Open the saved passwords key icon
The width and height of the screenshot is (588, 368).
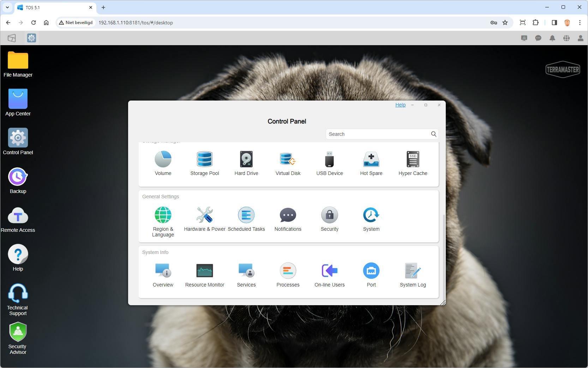tap(494, 23)
